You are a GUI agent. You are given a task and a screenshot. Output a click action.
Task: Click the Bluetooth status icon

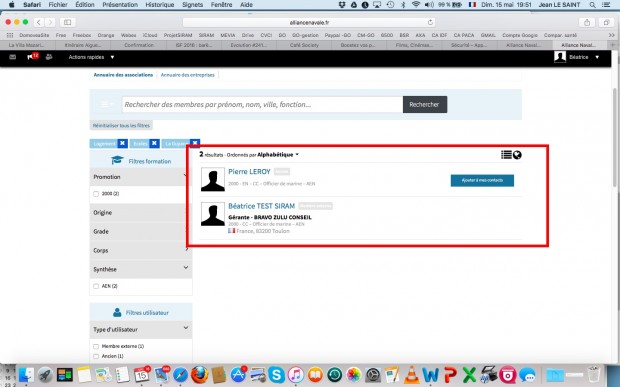(x=403, y=5)
